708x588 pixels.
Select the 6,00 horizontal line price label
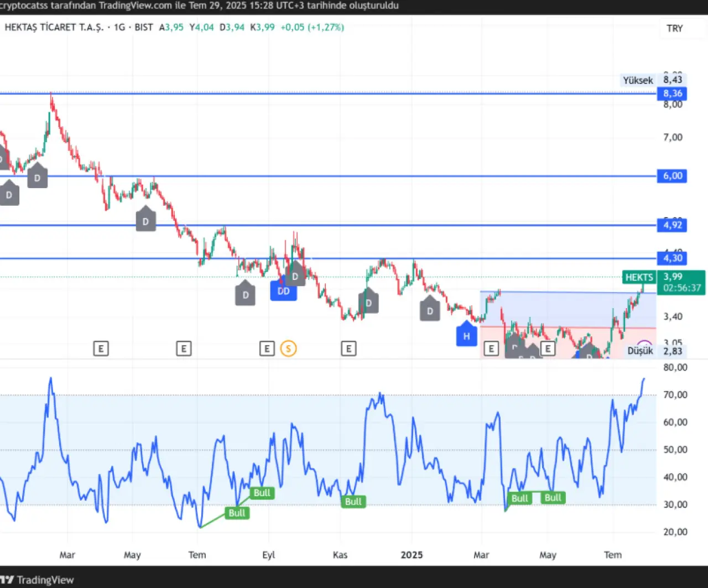coord(672,176)
